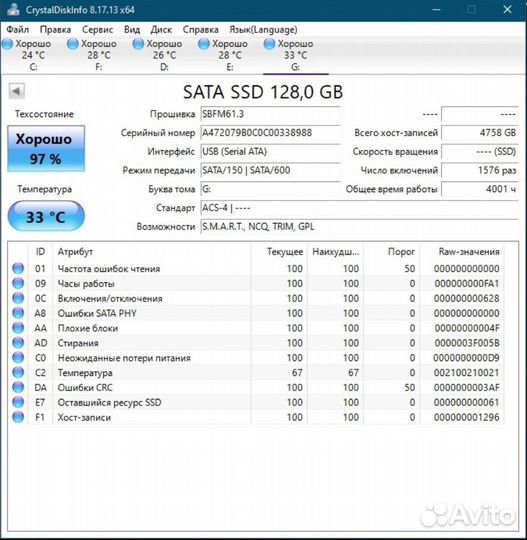The height and width of the screenshot is (540, 527).
Task: Select the Хост-записи attribute text
Action: pos(84,417)
